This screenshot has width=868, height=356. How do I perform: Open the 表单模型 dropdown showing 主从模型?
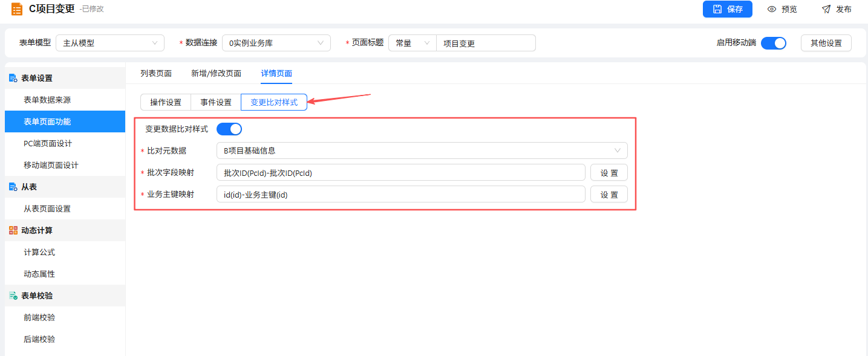[110, 43]
